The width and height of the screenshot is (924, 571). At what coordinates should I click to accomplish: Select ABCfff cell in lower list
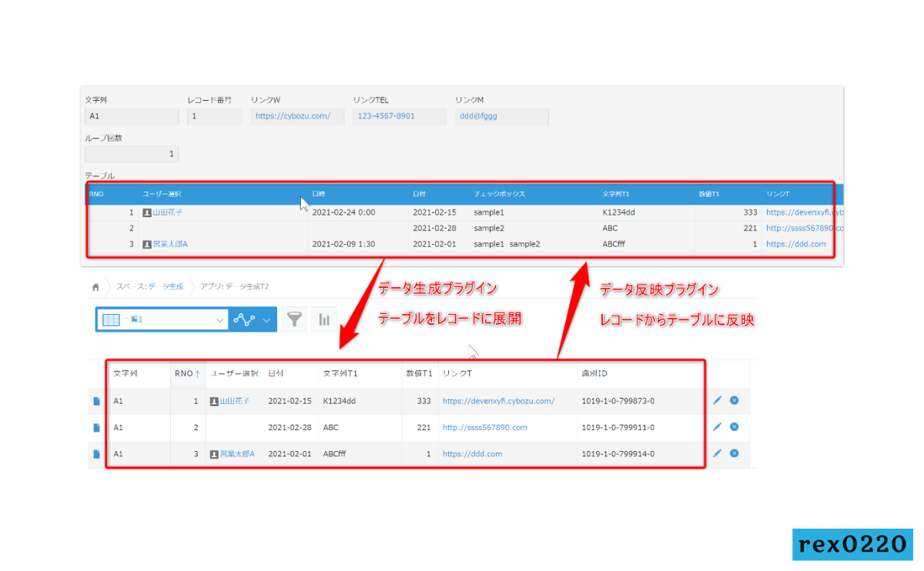[335, 454]
